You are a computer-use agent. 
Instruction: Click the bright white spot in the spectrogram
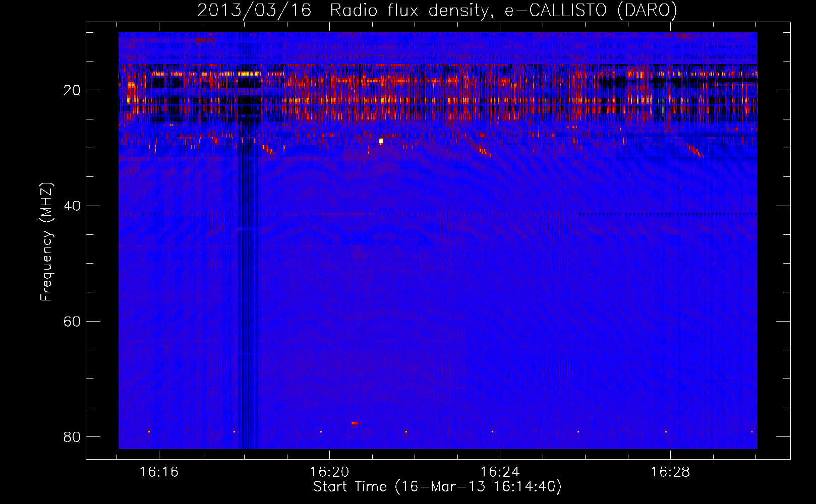[x=381, y=141]
